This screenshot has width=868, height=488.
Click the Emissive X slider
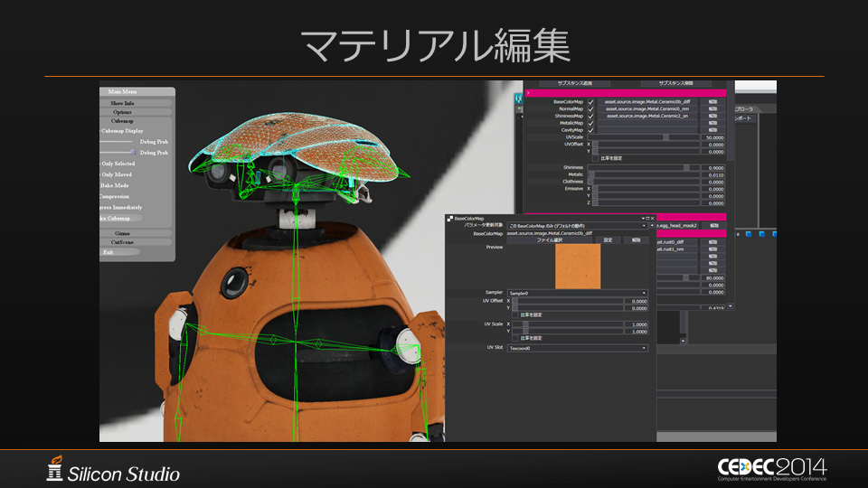[x=646, y=189]
